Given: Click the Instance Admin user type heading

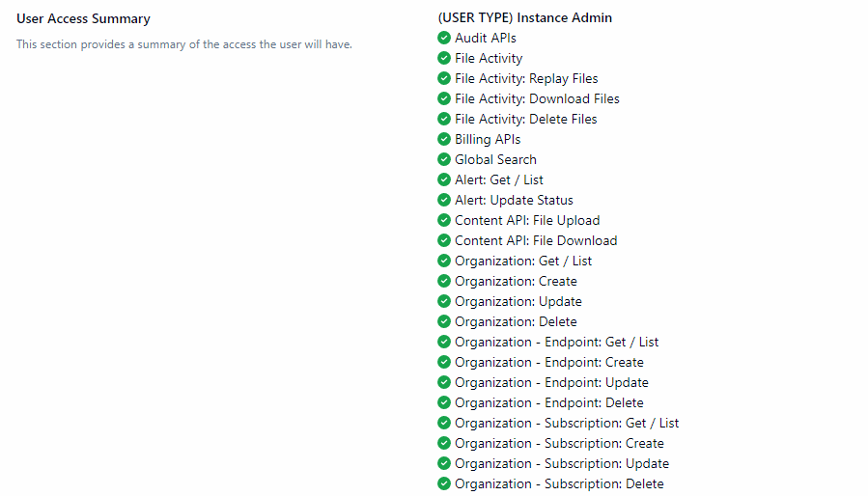Looking at the screenshot, I should pos(524,17).
